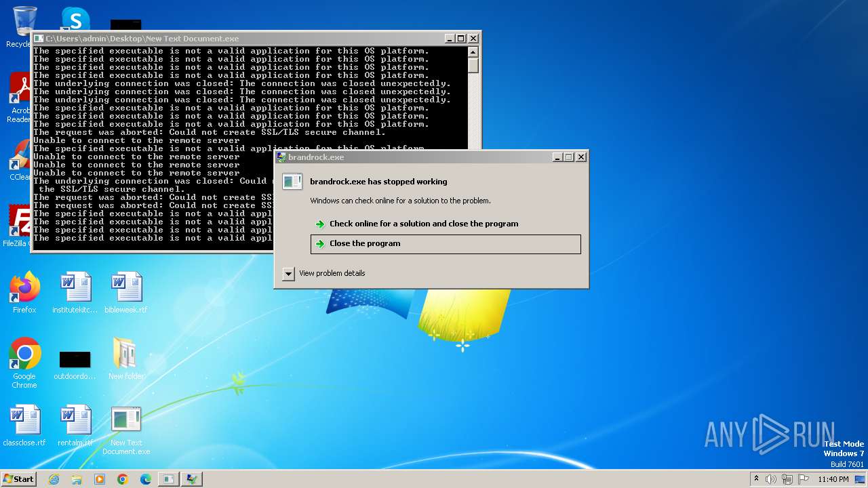Click the Start button
Image resolution: width=868 pixels, height=488 pixels.
coord(19,479)
